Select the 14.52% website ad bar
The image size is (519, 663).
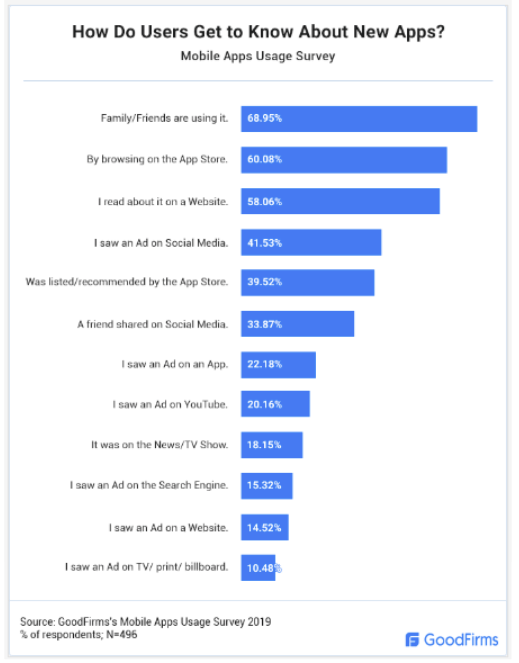265,527
